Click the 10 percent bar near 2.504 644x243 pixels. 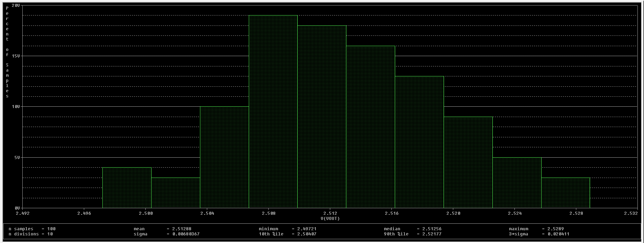(x=224, y=157)
